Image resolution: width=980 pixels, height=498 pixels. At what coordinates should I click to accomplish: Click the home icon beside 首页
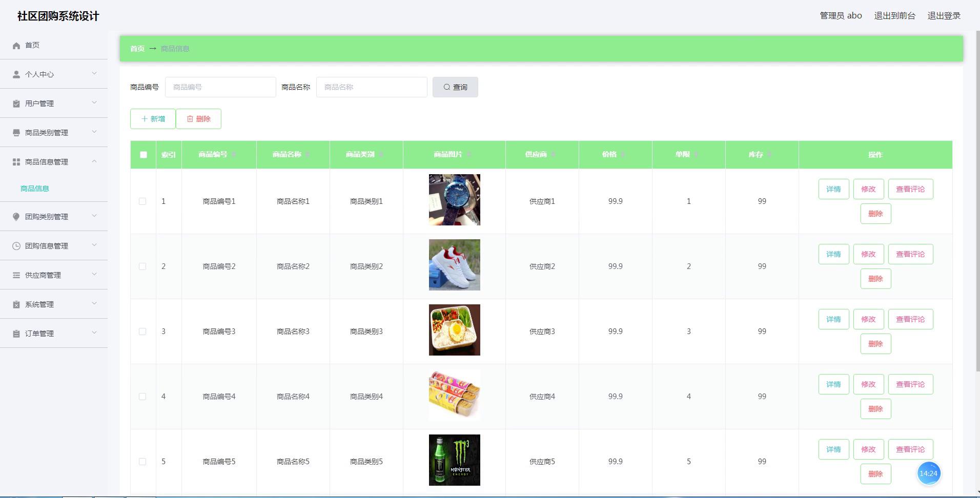(x=16, y=46)
